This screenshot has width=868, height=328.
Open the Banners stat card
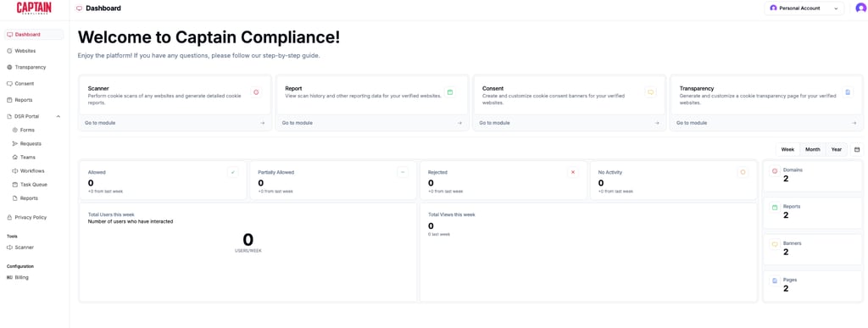point(813,249)
